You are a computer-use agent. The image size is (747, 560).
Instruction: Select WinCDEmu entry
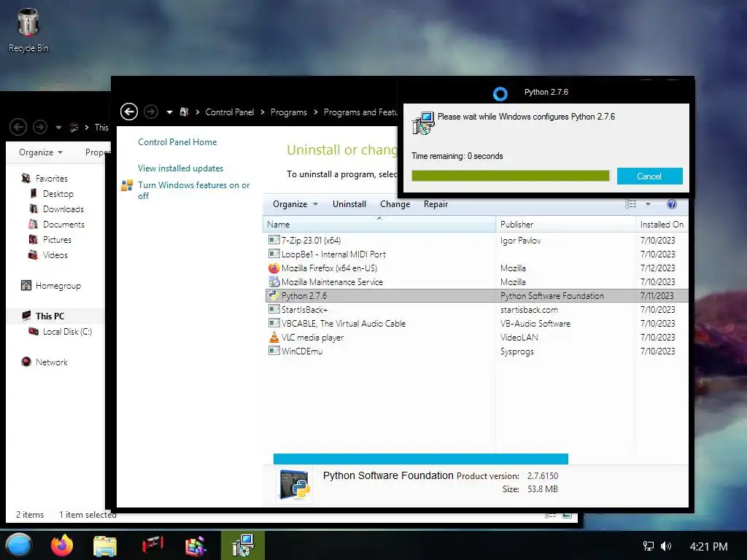(476, 351)
